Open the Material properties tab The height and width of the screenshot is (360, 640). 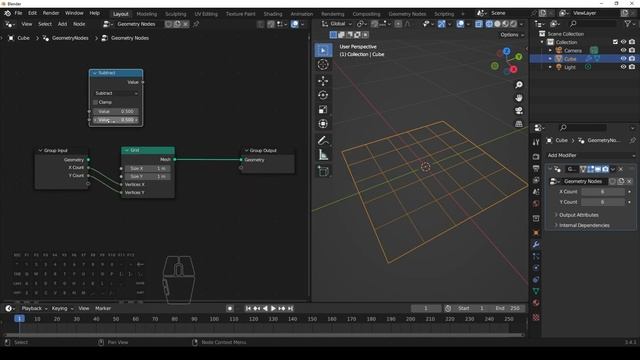point(536,303)
